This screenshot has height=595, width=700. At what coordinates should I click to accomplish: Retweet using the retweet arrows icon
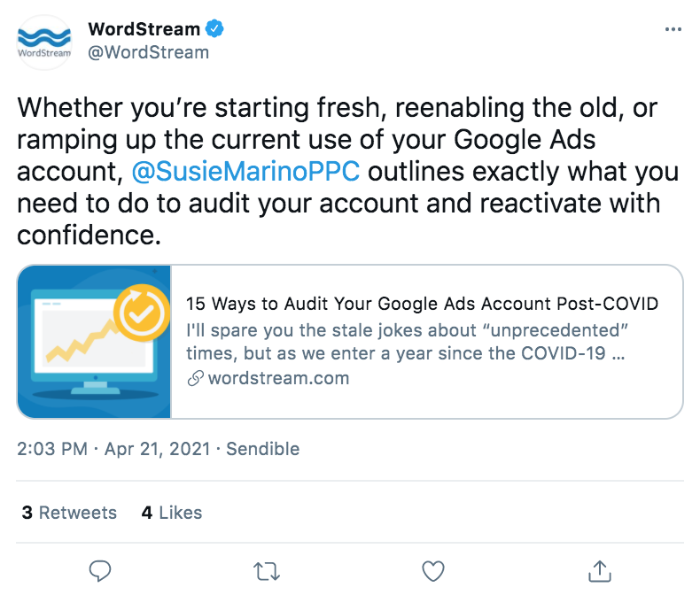(267, 571)
